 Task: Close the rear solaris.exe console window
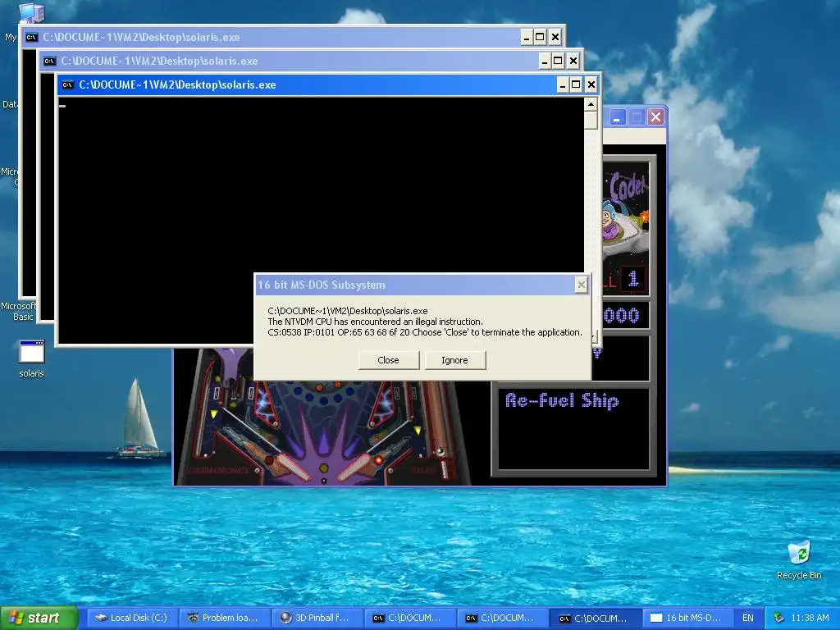555,38
